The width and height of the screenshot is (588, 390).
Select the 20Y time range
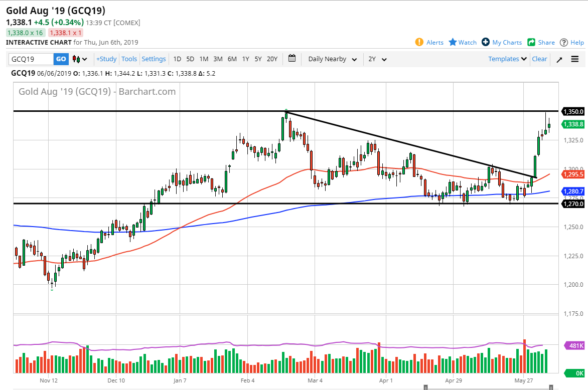pos(272,59)
